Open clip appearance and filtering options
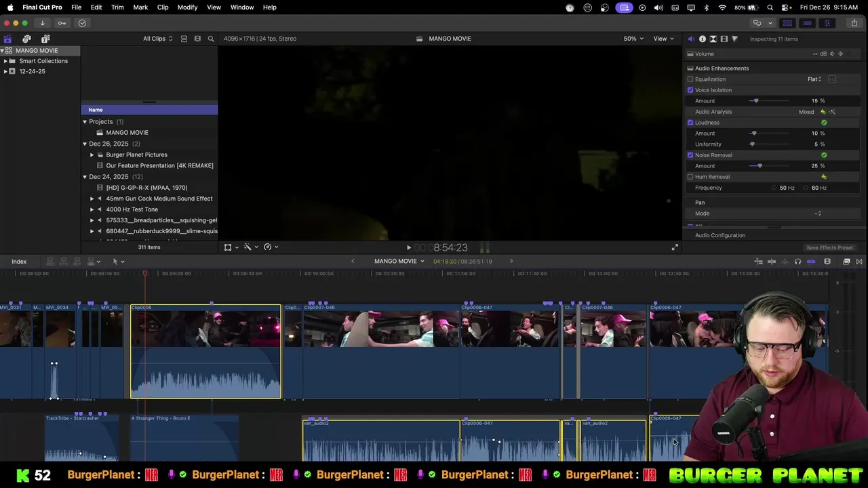This screenshot has width=868, height=488. [x=197, y=39]
